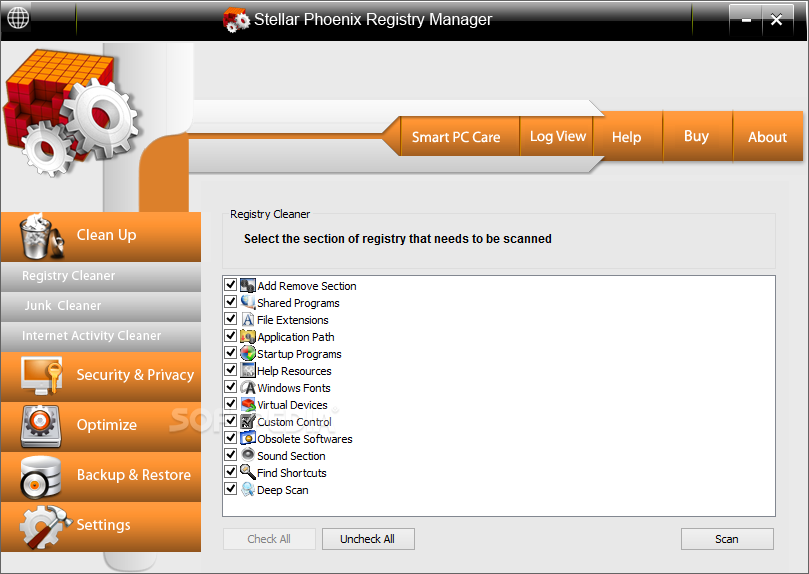Screen dimensions: 809x574
Task: Click the Stellar Phoenix title bar logo icon
Action: pos(236,20)
